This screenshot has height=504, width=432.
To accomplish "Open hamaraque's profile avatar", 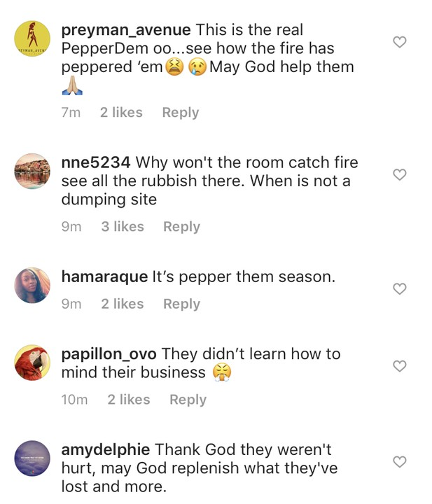I will 32,286.
